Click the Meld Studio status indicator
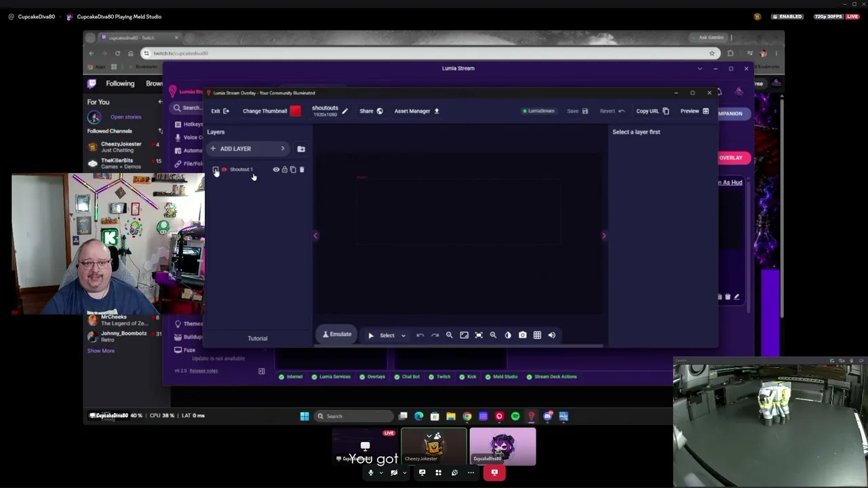868x488 pixels. 501,377
